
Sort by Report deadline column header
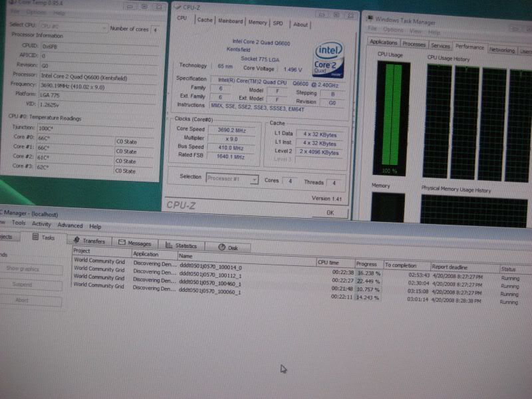tap(464, 267)
